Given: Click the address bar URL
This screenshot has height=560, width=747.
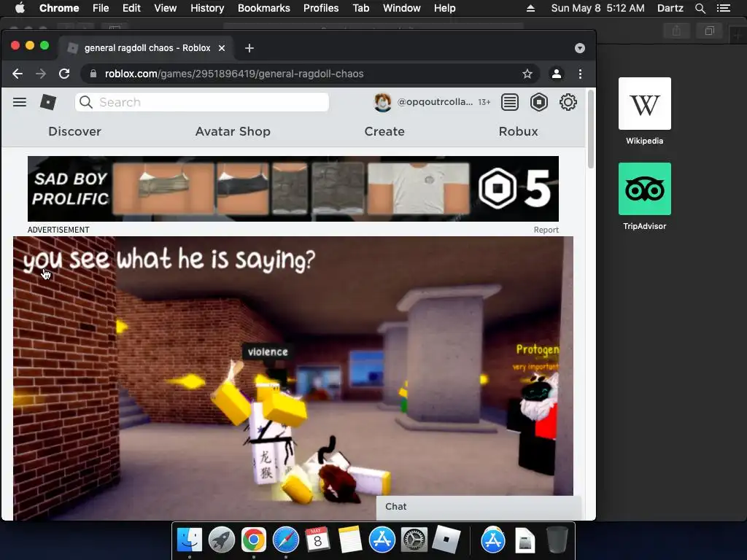Looking at the screenshot, I should 234,74.
